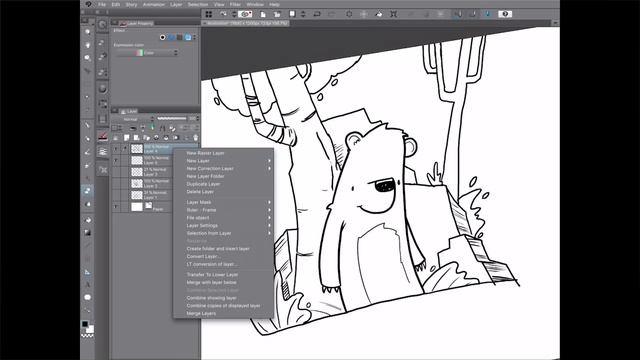Click the black foreground color swatch

click(x=85, y=324)
